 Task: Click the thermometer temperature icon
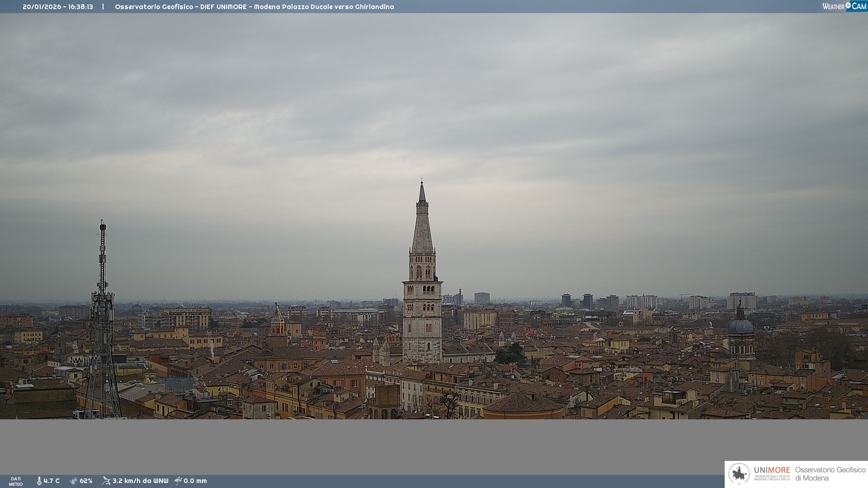click(x=39, y=481)
